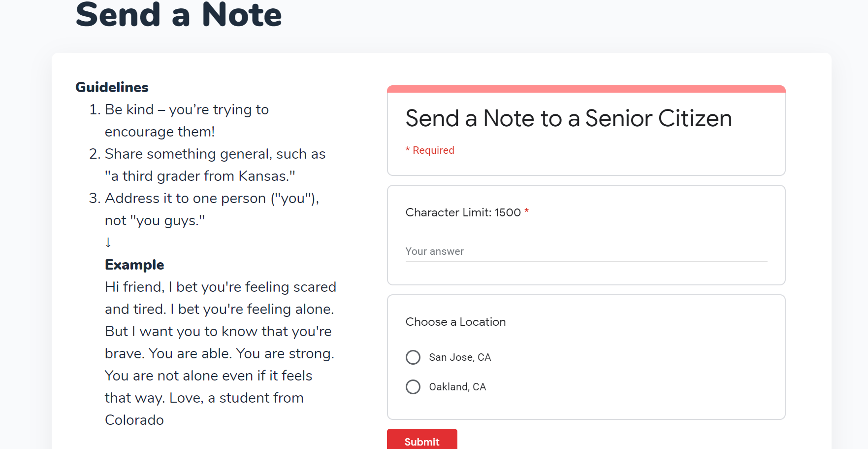Click the red asterisk beside Character Limit
Viewport: 868px width, 449px height.
(527, 212)
